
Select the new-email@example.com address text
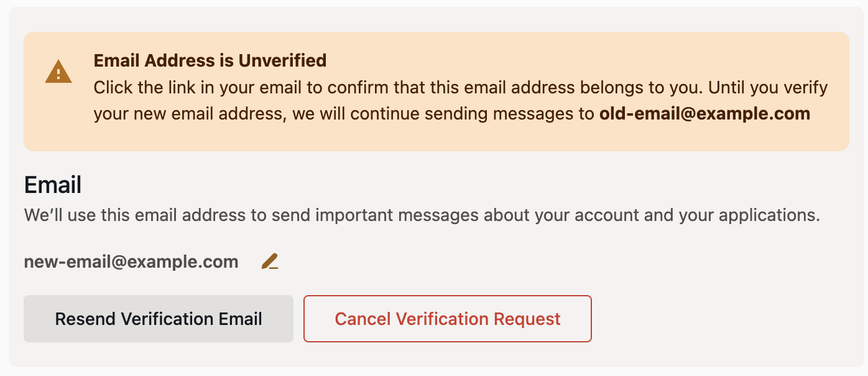[131, 262]
